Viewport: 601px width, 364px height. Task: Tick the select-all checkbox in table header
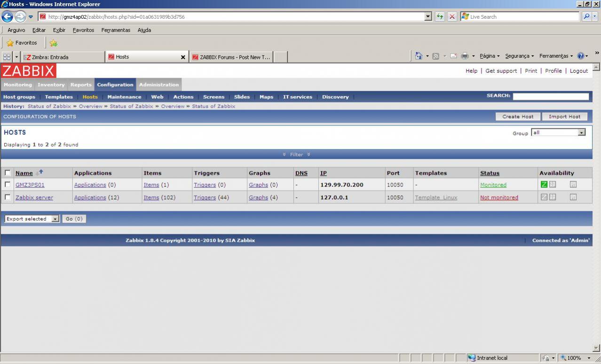8,173
